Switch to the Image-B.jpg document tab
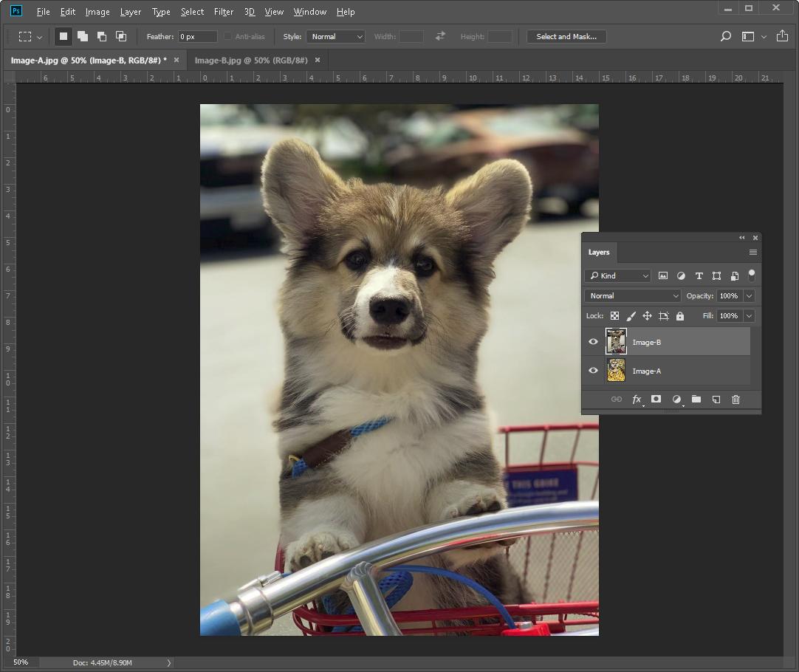This screenshot has height=672, width=799. [251, 60]
